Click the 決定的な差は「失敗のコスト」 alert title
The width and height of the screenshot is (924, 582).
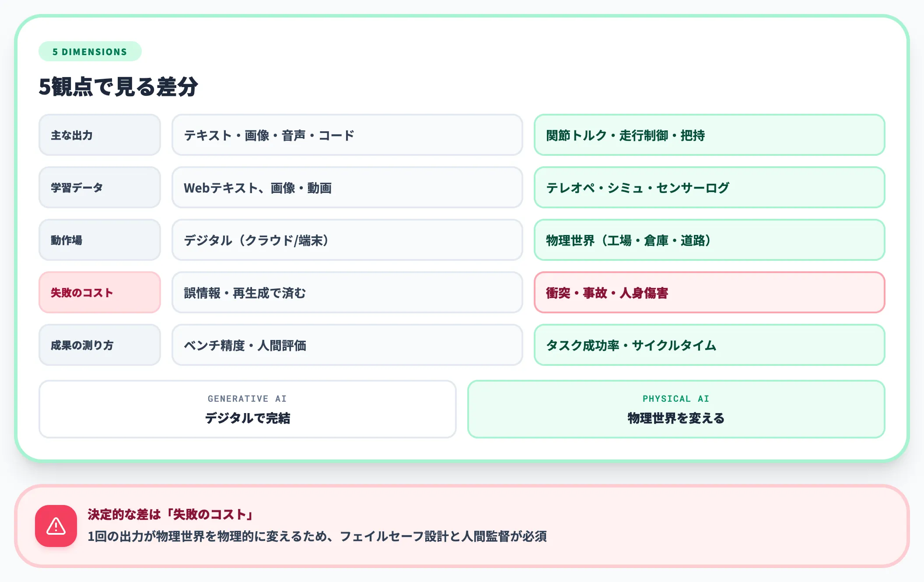pyautogui.click(x=171, y=515)
